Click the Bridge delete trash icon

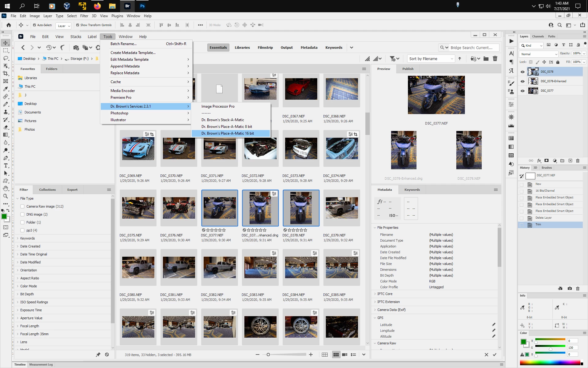[x=495, y=59]
